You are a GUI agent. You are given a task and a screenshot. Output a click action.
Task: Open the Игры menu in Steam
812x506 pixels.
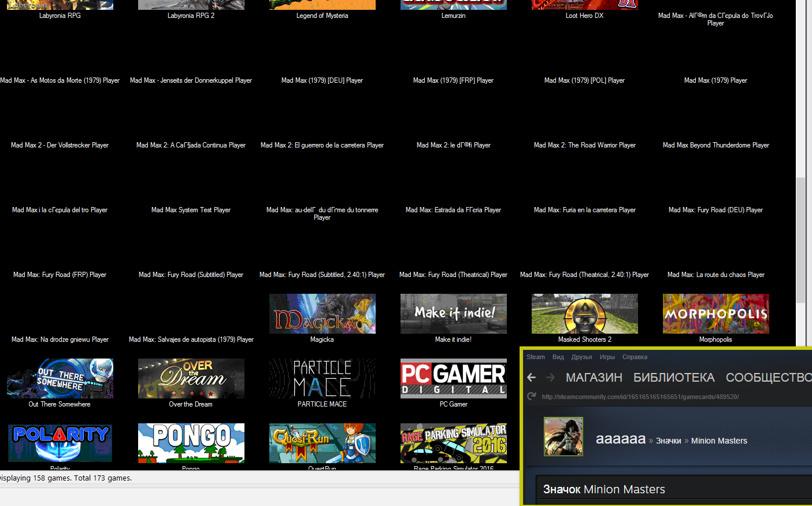tap(607, 357)
